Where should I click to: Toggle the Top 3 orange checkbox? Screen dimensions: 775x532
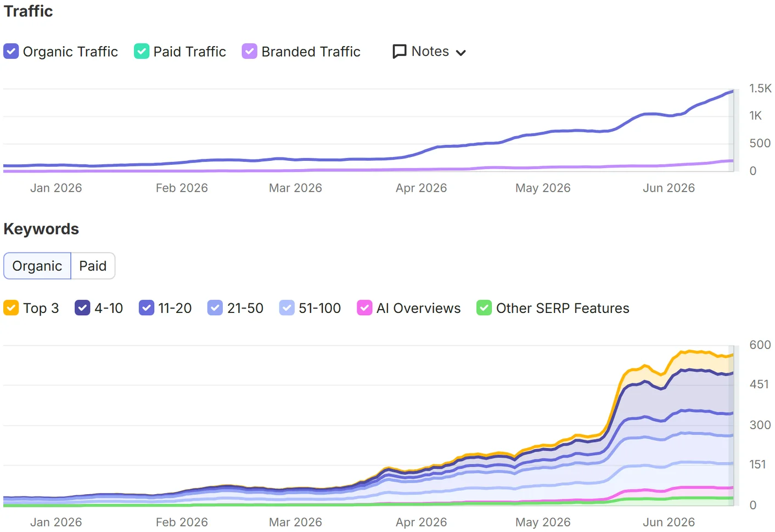11,308
